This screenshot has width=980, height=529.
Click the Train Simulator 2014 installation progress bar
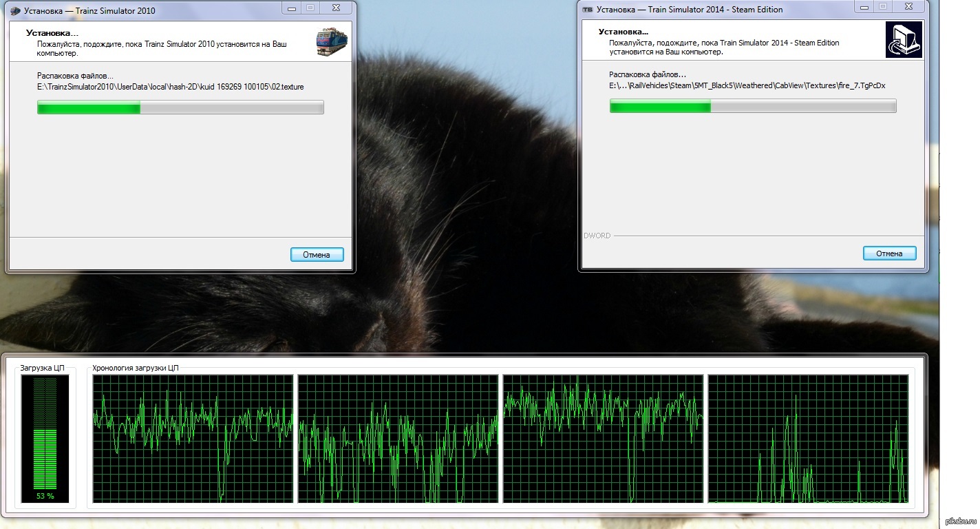click(x=753, y=106)
